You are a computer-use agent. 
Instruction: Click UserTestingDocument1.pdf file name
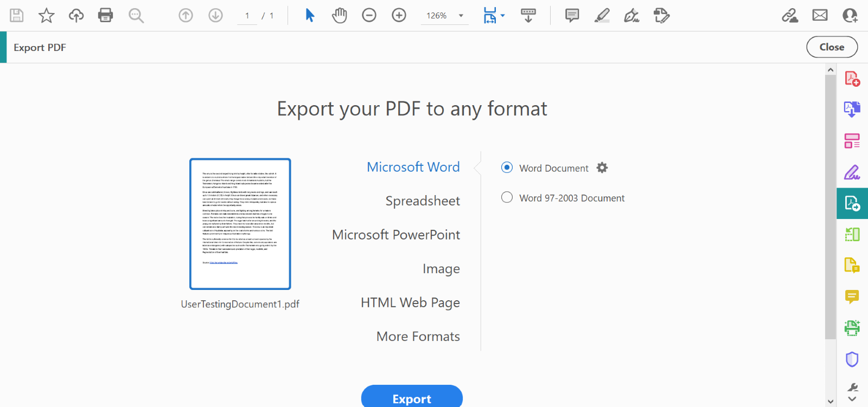point(240,304)
